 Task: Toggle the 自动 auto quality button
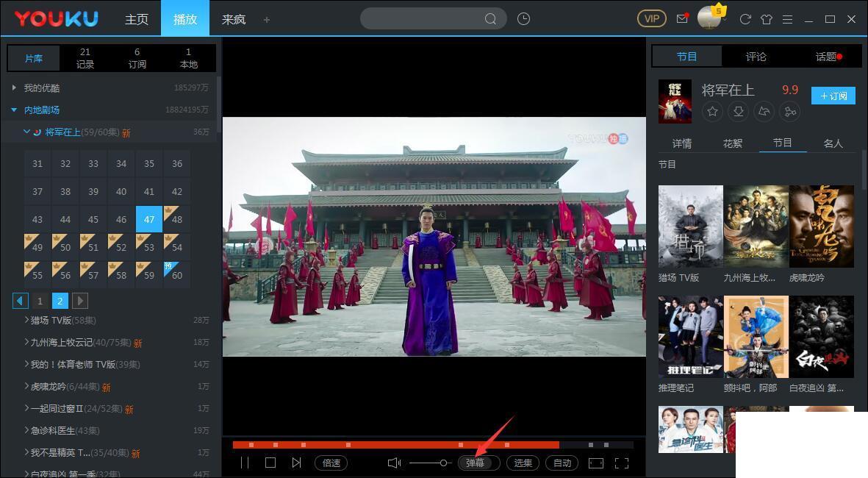[x=562, y=463]
